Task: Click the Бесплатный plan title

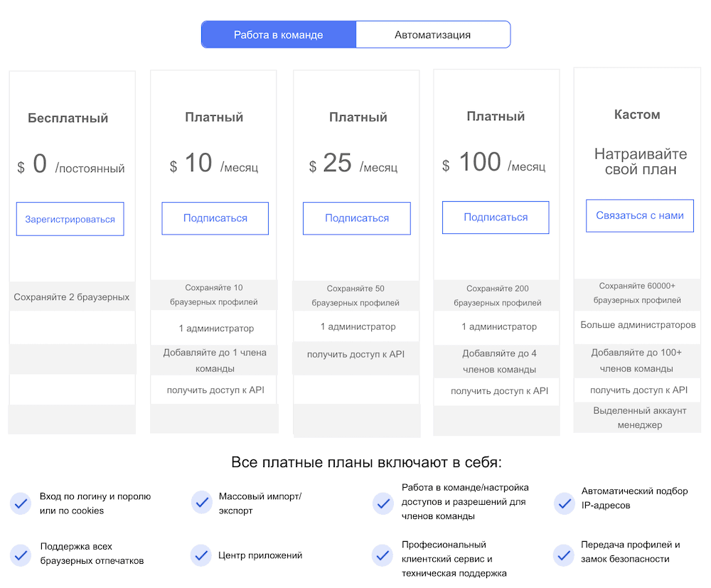Action: click(68, 118)
